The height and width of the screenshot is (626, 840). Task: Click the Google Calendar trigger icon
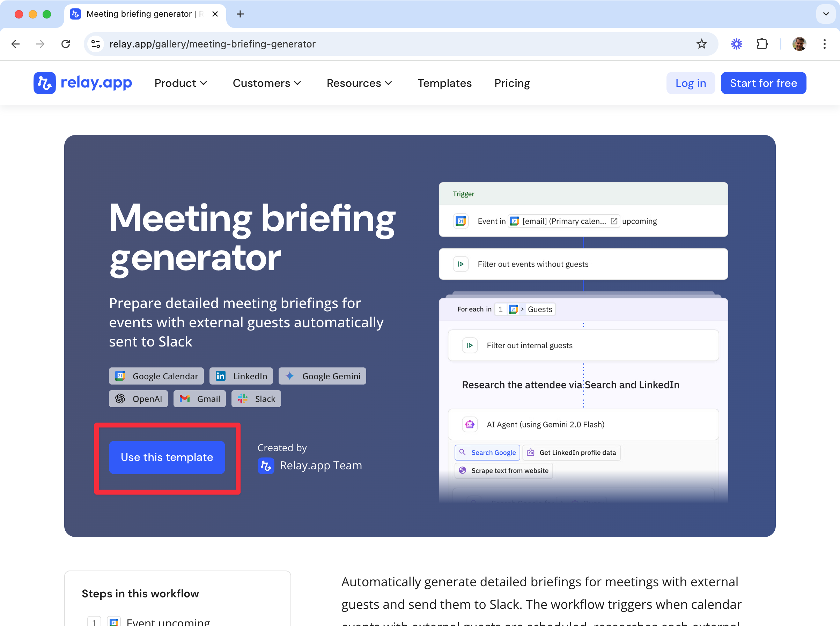(x=460, y=221)
